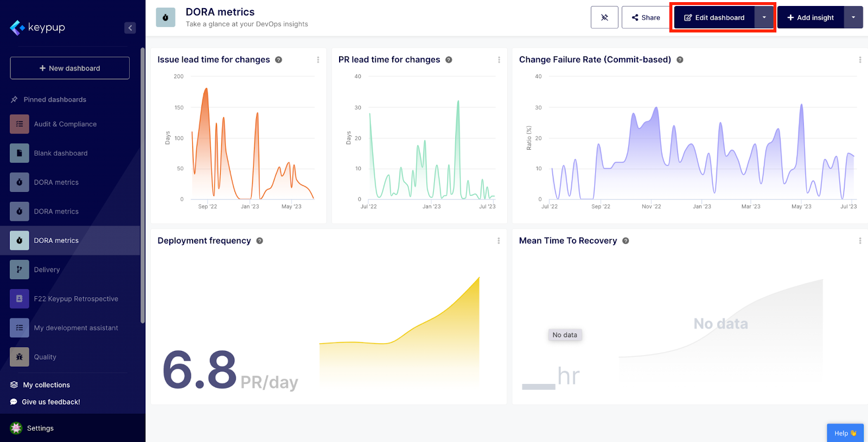Click the help icon beside Deployment frequency
Image resolution: width=868 pixels, height=442 pixels.
pyautogui.click(x=260, y=241)
